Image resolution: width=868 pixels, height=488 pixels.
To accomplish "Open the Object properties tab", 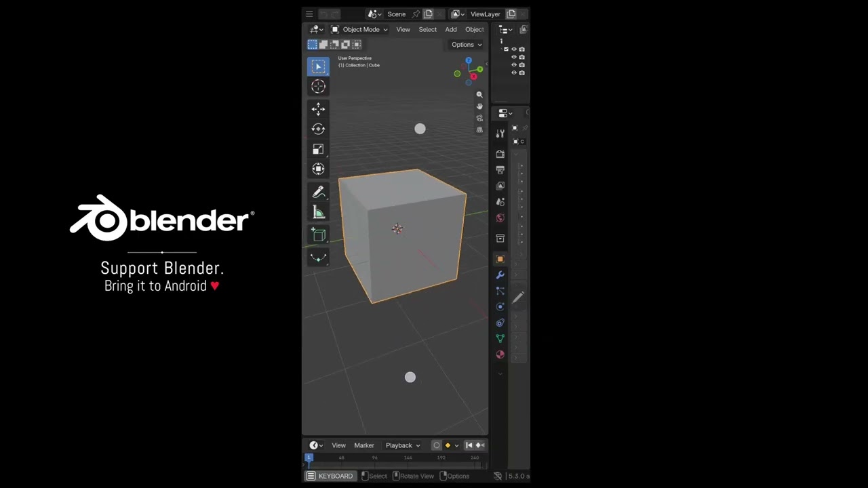I will [500, 259].
